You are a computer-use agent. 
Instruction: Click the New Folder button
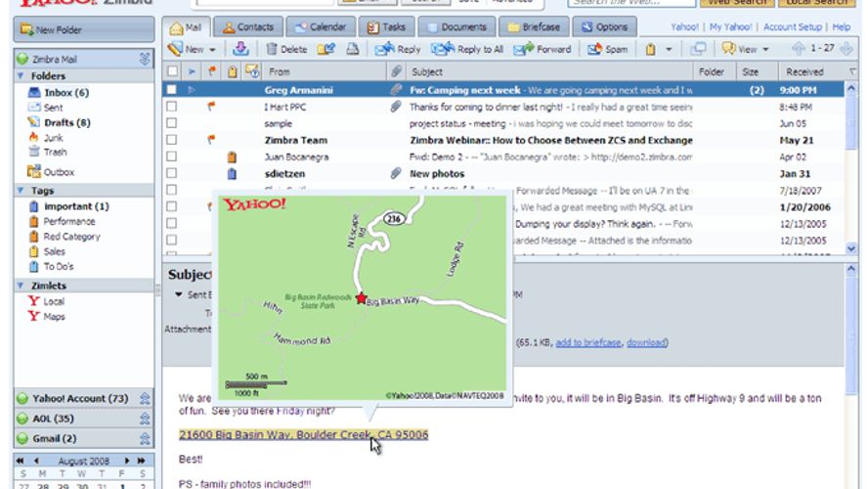click(x=84, y=30)
